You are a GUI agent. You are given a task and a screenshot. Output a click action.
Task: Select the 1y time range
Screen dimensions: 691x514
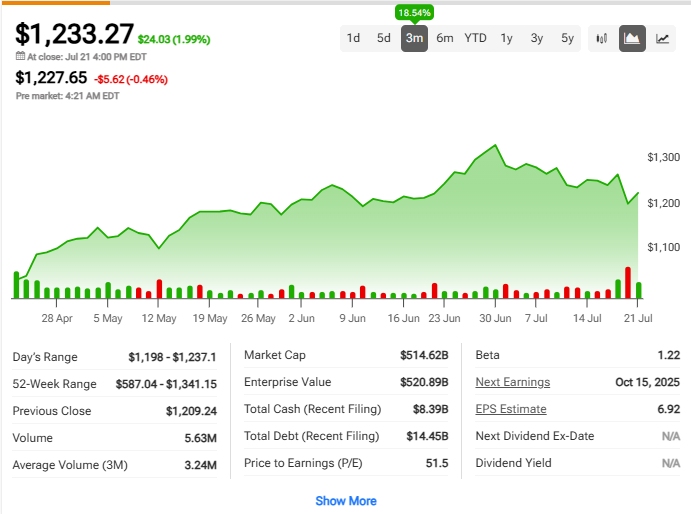[x=506, y=38]
